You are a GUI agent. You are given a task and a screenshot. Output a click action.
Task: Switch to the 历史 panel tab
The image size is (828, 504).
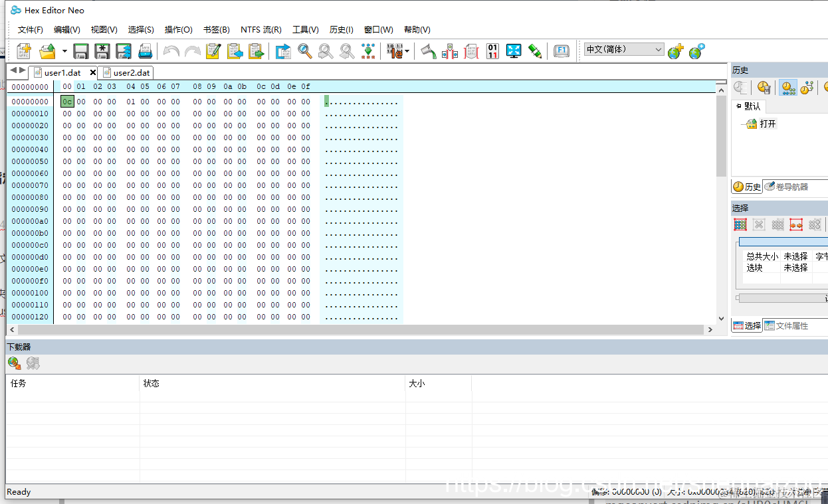click(x=747, y=187)
